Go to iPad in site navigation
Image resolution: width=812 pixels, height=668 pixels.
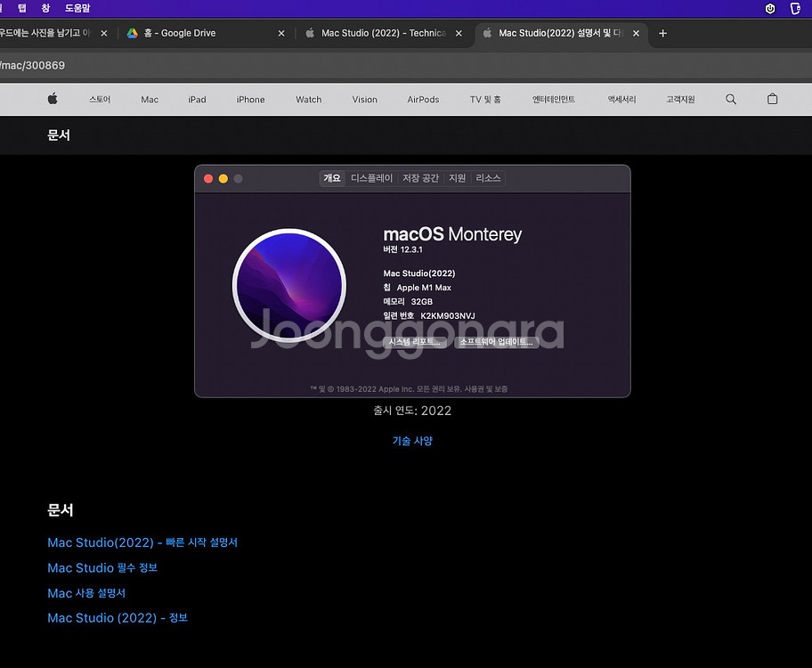(x=197, y=100)
